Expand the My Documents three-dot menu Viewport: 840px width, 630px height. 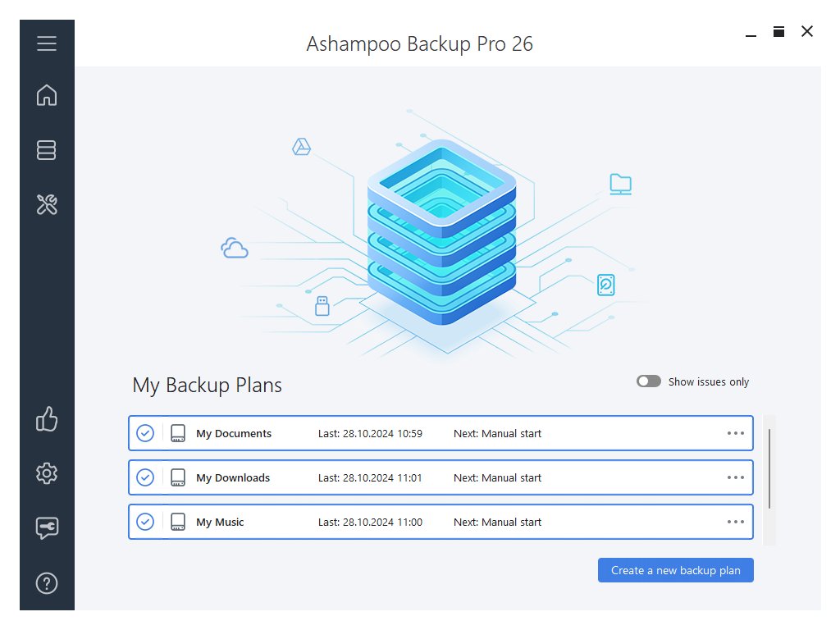[x=735, y=433]
